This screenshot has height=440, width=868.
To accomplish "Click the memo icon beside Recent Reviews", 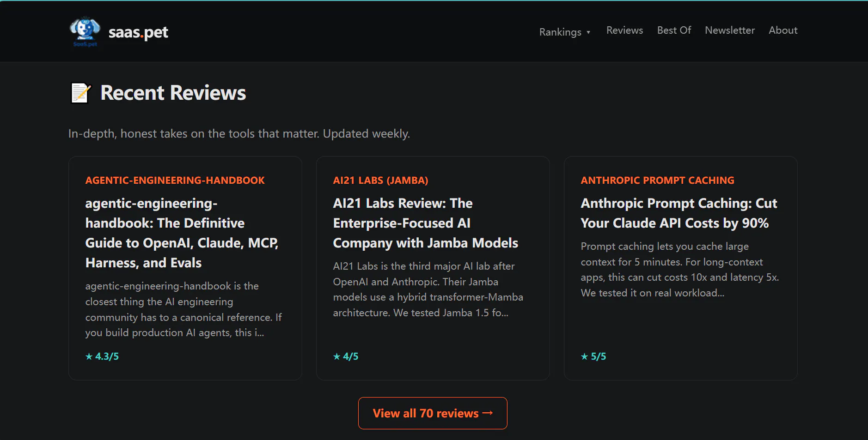I will 80,93.
